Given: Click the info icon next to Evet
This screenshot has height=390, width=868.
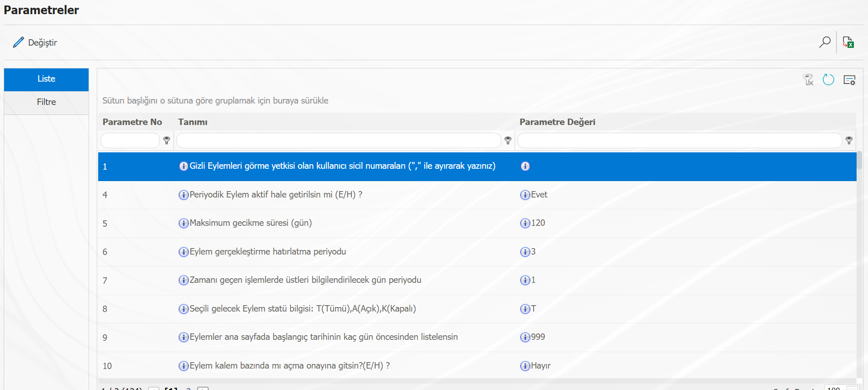Looking at the screenshot, I should 525,195.
